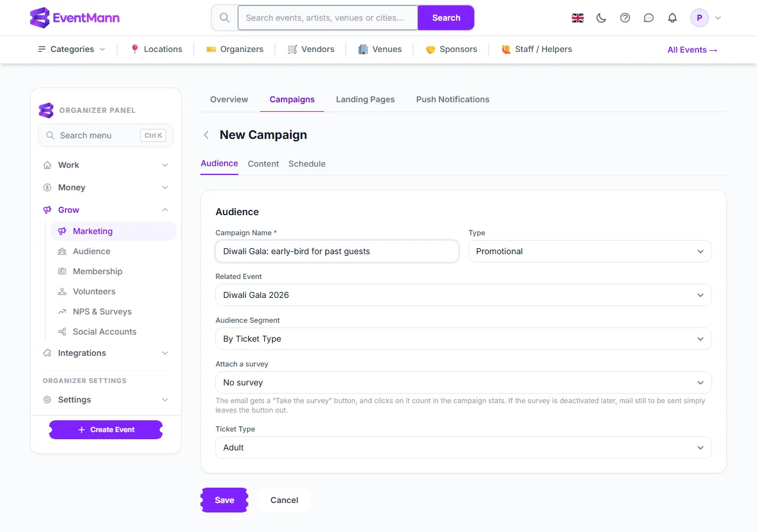Click the Organizer Panel logo icon

(x=46, y=110)
